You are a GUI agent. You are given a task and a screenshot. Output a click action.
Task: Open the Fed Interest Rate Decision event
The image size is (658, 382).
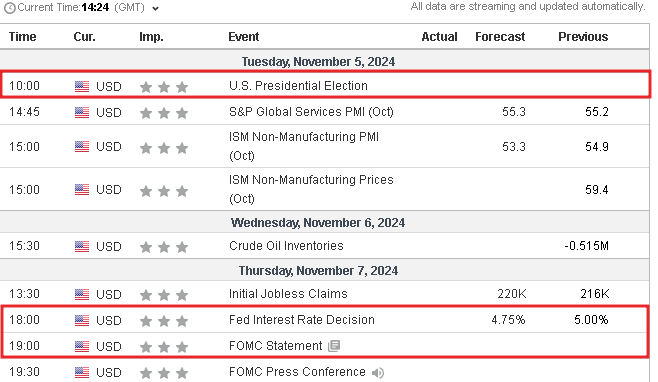[301, 320]
